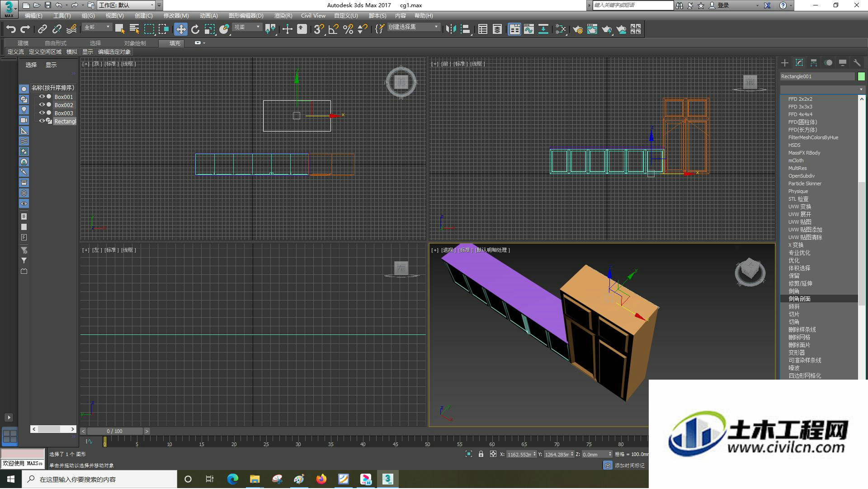868x489 pixels.
Task: Open Select by Name list icon
Action: tap(134, 29)
